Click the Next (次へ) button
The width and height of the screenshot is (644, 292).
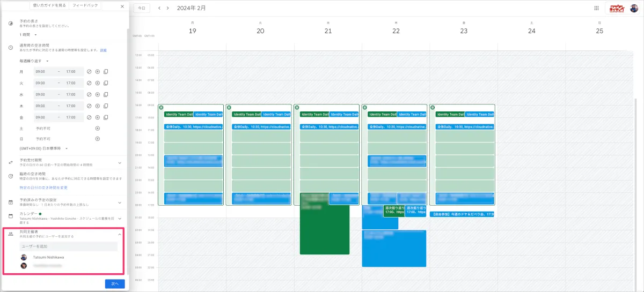pyautogui.click(x=115, y=284)
